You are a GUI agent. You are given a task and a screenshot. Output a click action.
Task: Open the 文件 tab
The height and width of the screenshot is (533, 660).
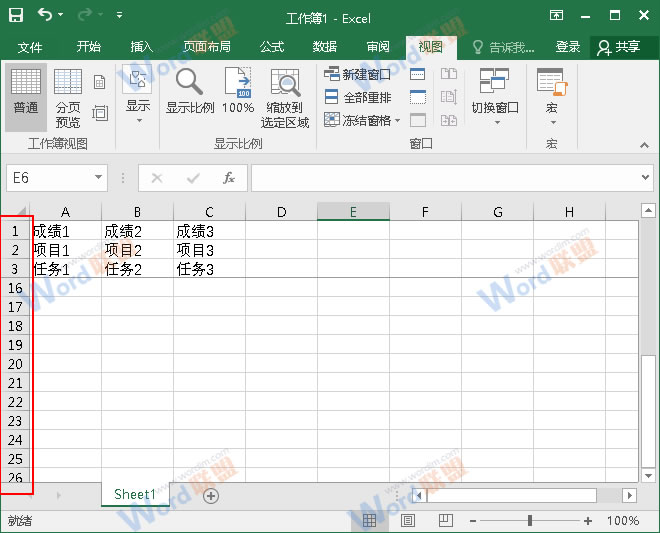(30, 47)
